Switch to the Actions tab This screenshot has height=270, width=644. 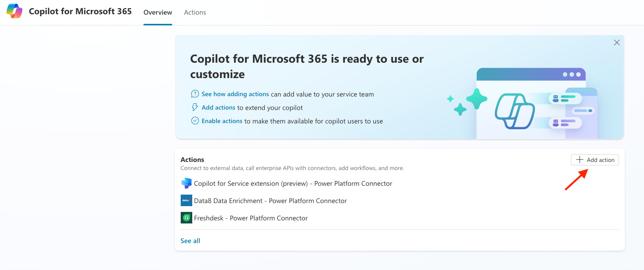(x=195, y=12)
